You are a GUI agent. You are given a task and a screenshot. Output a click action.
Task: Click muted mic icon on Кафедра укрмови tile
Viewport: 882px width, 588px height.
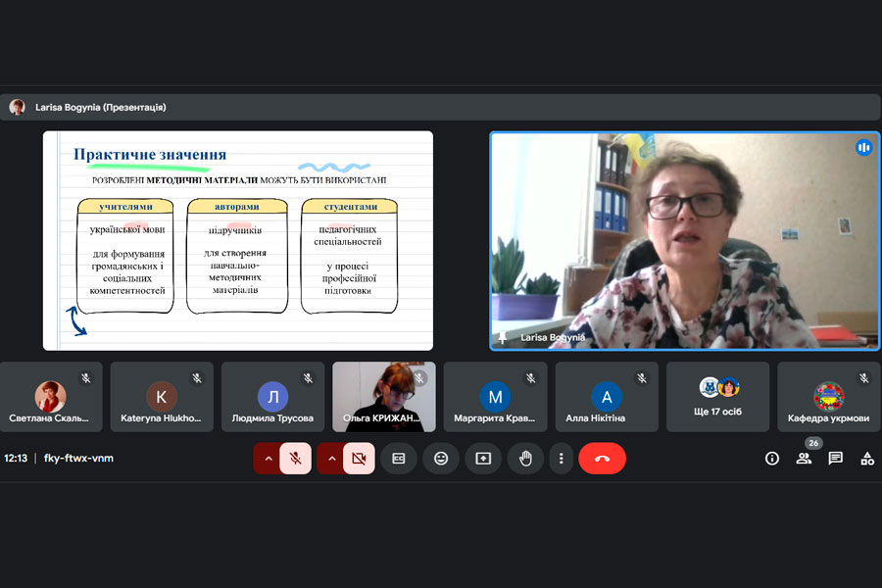click(864, 378)
